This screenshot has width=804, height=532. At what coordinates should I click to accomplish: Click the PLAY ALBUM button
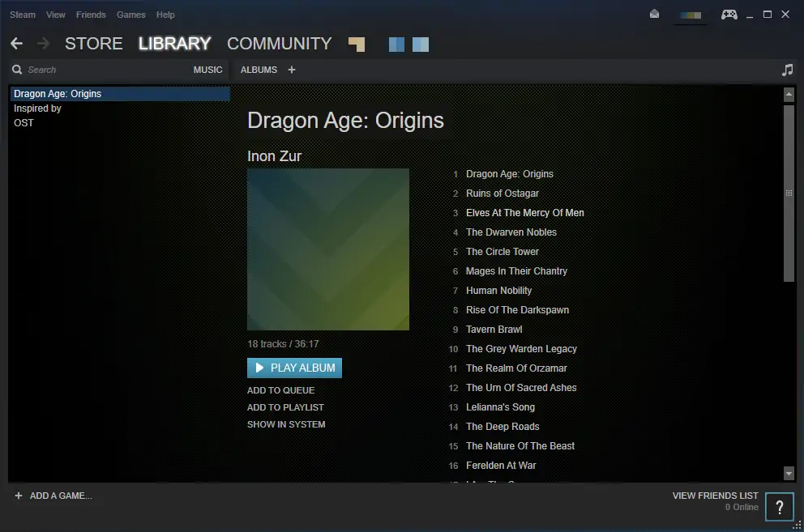(294, 368)
